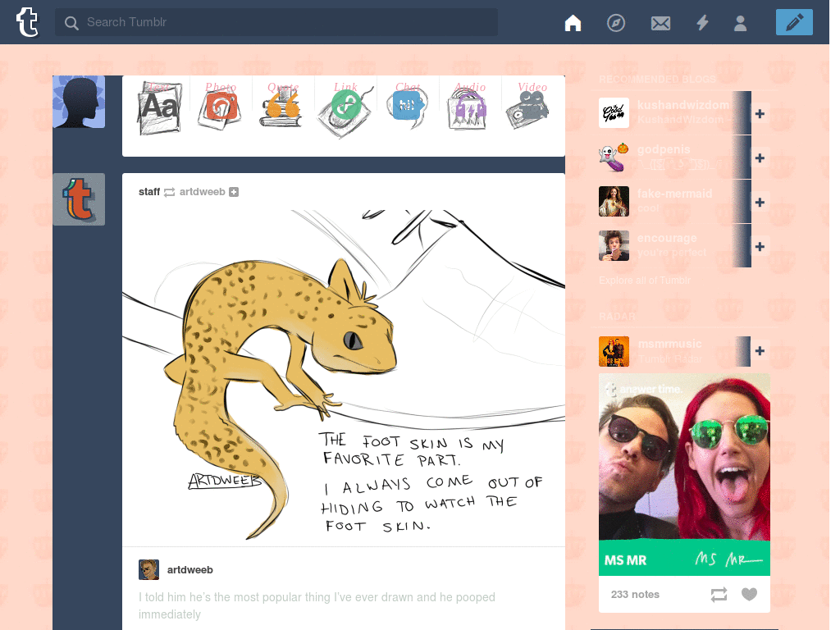Open the Explore compass icon
This screenshot has height=630, width=840.
615,23
